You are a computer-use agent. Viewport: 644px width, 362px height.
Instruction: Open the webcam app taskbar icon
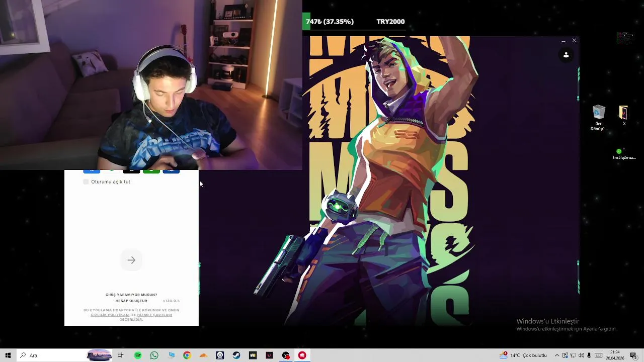[220, 355]
